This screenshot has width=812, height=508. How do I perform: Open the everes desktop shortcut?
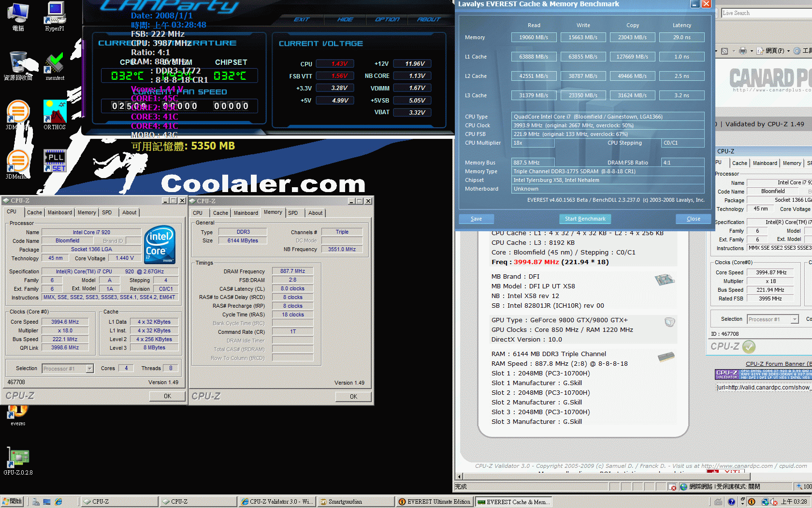(18, 415)
